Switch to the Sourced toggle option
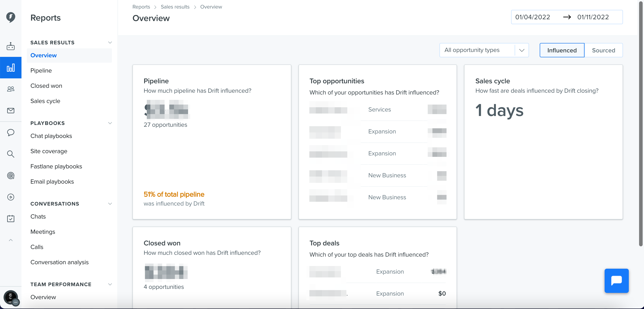Viewport: 644px width, 309px height. pyautogui.click(x=603, y=50)
